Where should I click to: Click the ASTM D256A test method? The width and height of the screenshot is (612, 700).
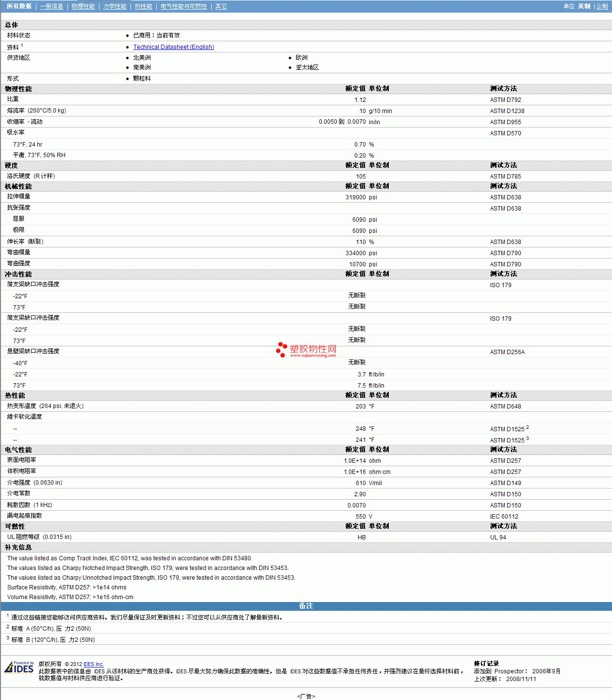[x=507, y=352]
